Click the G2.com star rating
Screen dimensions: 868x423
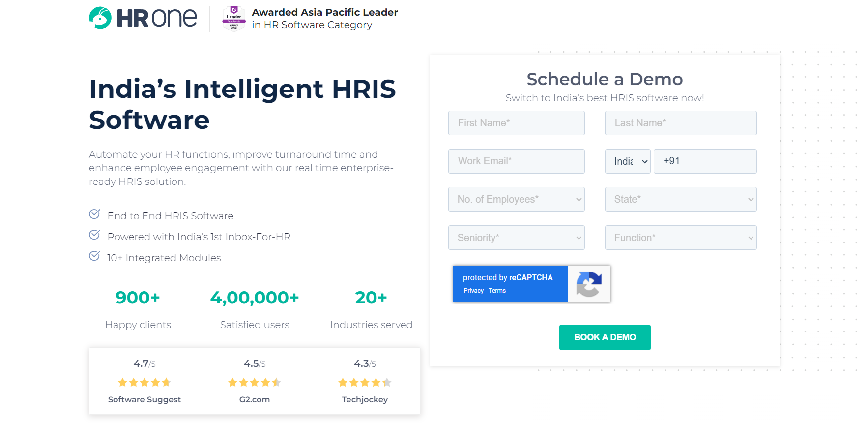[x=255, y=382]
